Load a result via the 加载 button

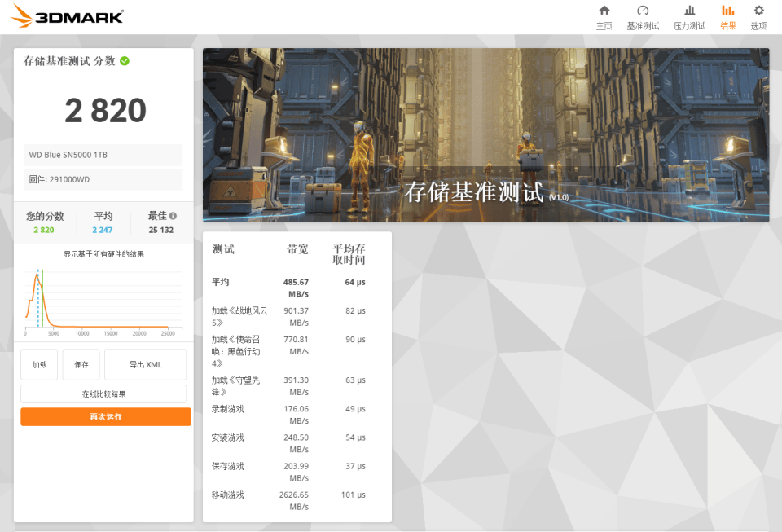39,364
